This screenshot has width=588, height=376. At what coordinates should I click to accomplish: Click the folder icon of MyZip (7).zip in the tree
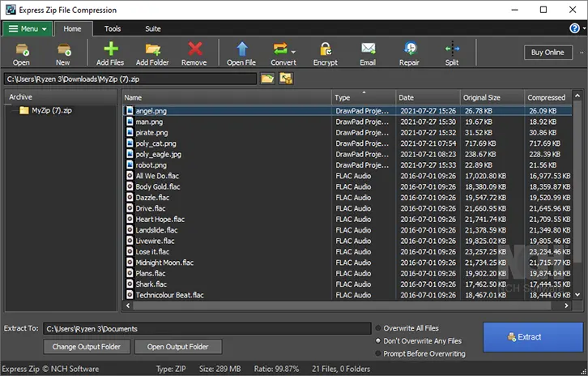(x=24, y=110)
